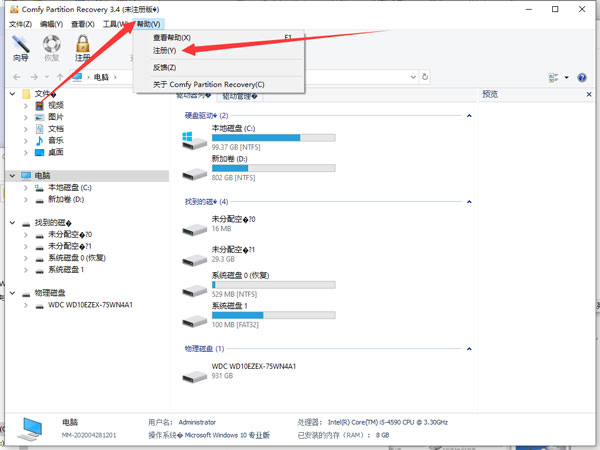The image size is (600, 450).
Task: Collapse the 物理磁盘 (1) group
Action: 469,349
